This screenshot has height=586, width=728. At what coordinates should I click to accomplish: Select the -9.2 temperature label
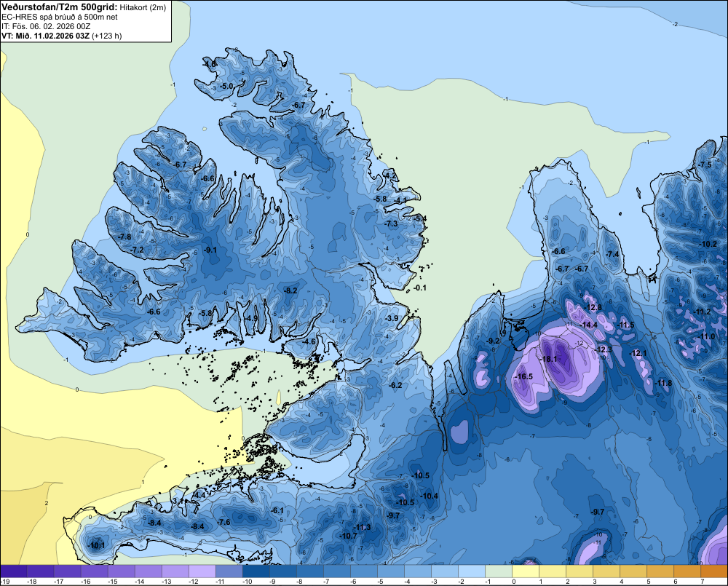point(493,341)
